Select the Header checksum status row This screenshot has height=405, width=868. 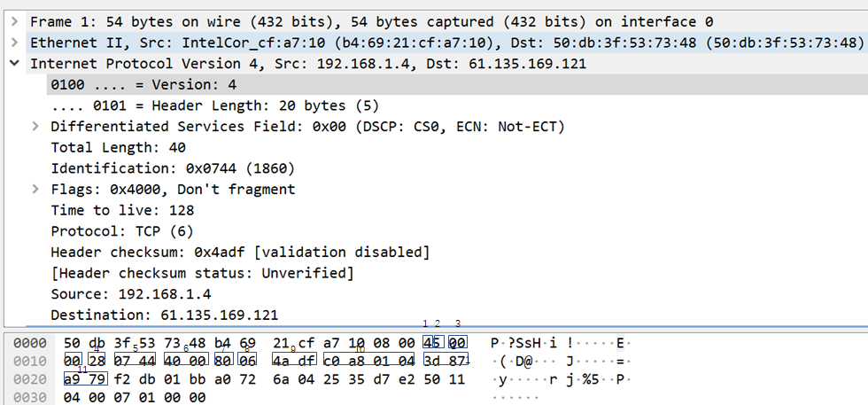pos(202,273)
